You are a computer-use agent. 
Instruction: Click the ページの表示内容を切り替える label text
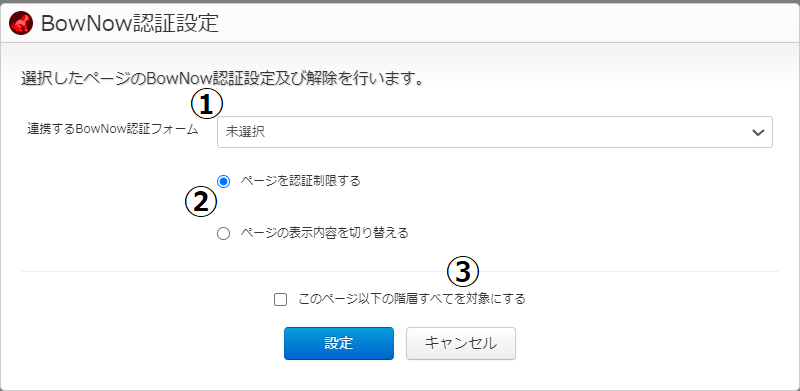pyautogui.click(x=324, y=233)
